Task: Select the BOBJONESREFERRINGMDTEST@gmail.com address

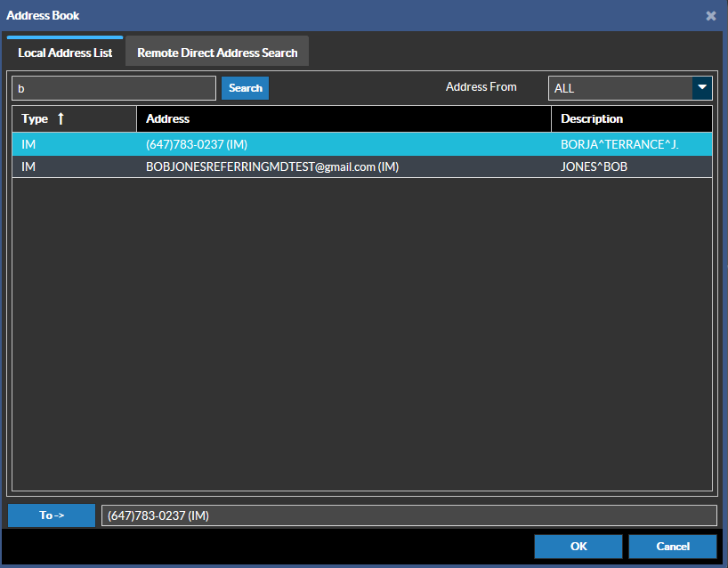Action: click(x=271, y=166)
